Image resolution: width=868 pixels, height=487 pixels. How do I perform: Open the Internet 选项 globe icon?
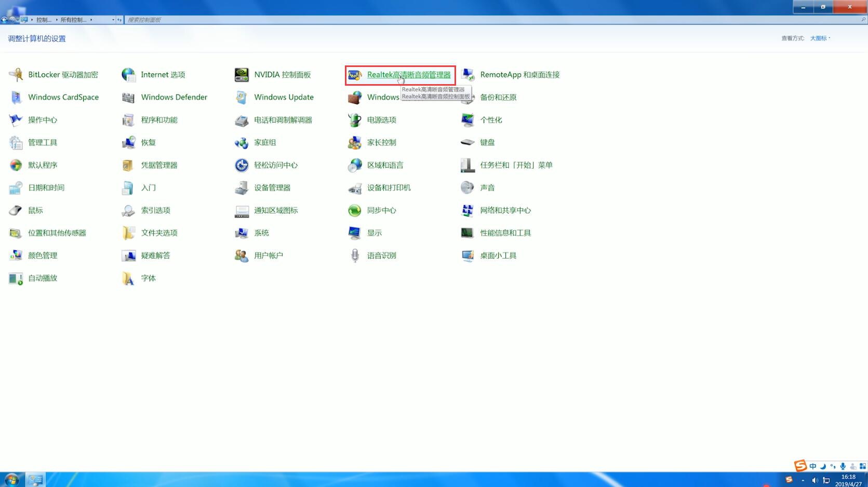(129, 75)
